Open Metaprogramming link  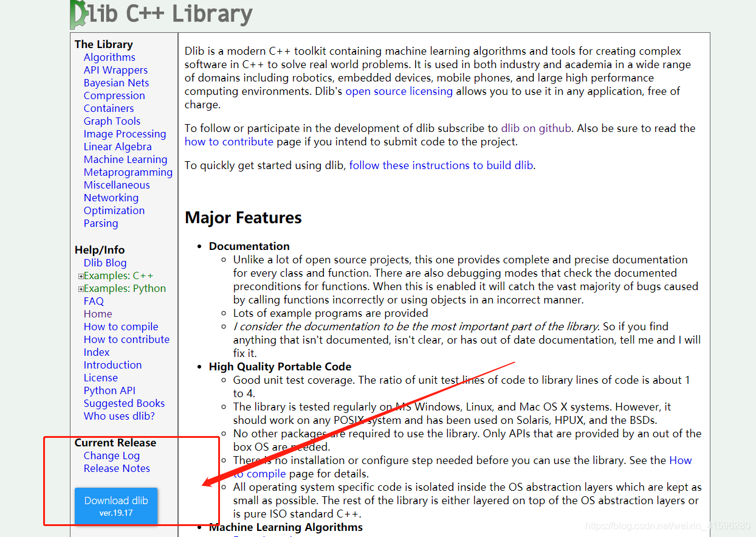(x=128, y=172)
